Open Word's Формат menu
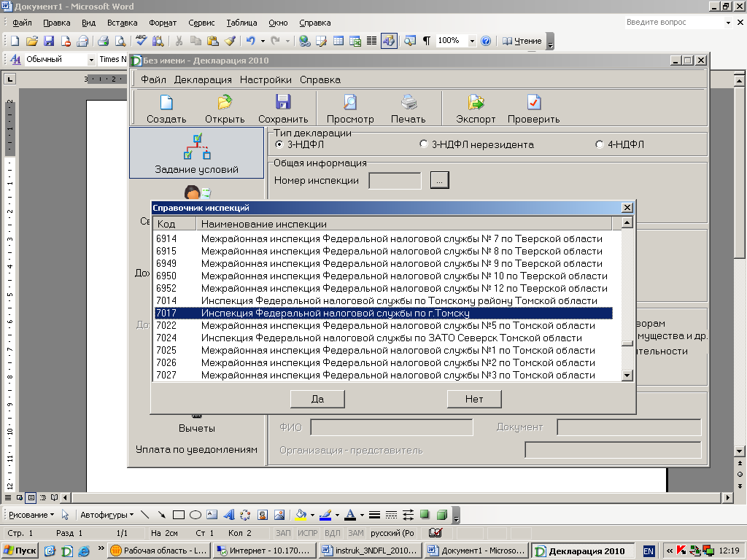The height and width of the screenshot is (560, 747). point(163,23)
